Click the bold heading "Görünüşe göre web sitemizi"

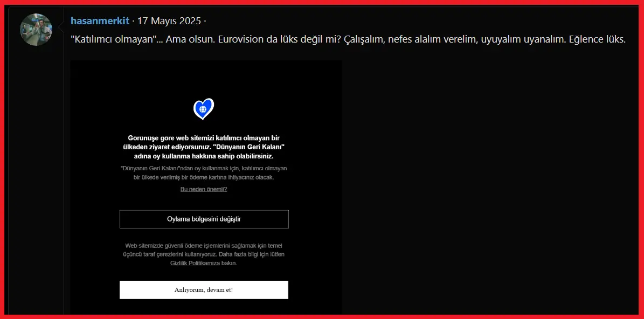click(x=204, y=148)
